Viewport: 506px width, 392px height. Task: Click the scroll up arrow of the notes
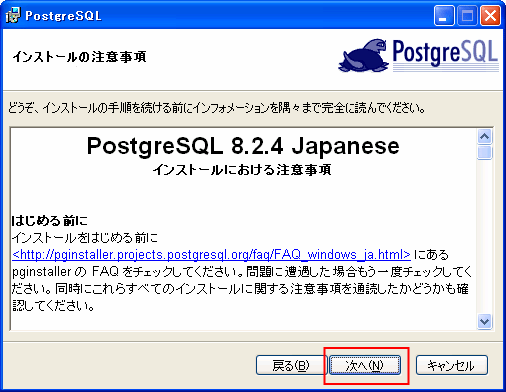click(x=484, y=136)
